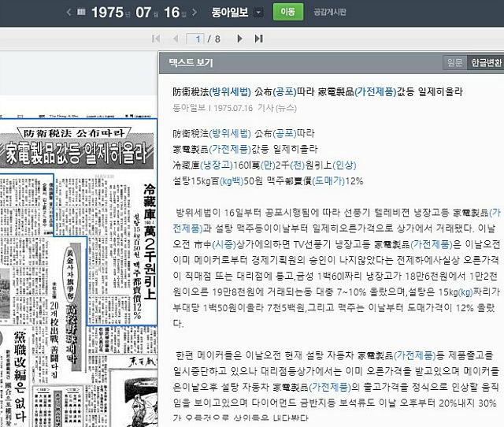Go to previous page arrow
The image size is (504, 427).
click(x=176, y=39)
